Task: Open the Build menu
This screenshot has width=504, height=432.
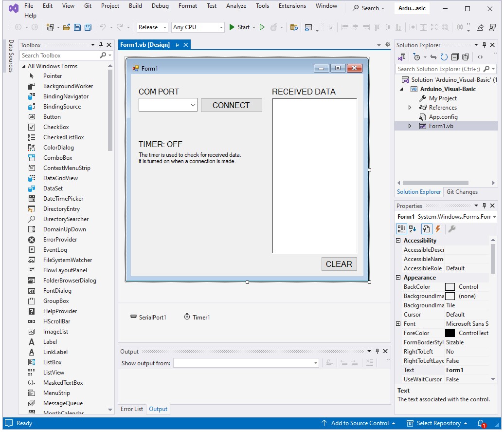Action: (x=135, y=6)
